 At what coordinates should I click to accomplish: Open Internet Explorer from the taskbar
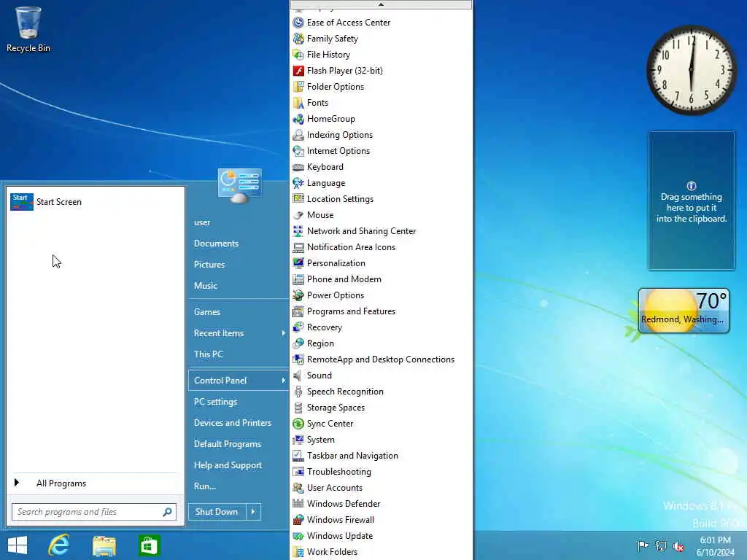[x=59, y=545]
